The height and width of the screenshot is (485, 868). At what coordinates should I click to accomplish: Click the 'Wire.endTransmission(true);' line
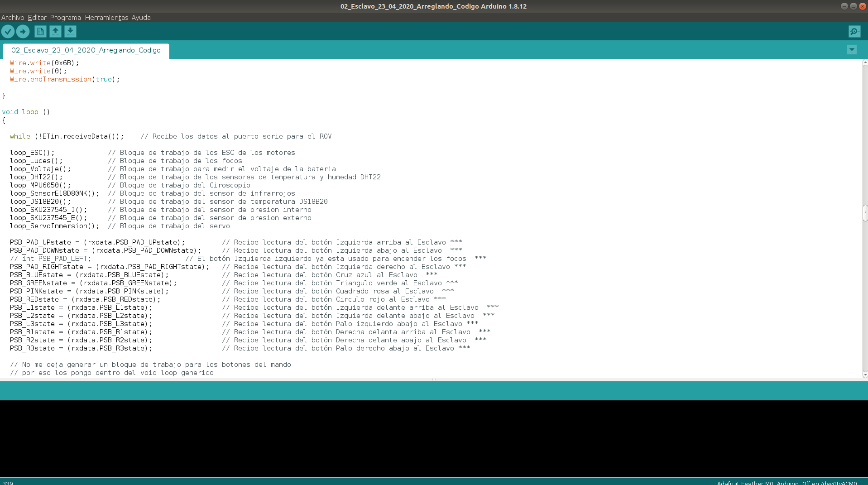click(65, 79)
